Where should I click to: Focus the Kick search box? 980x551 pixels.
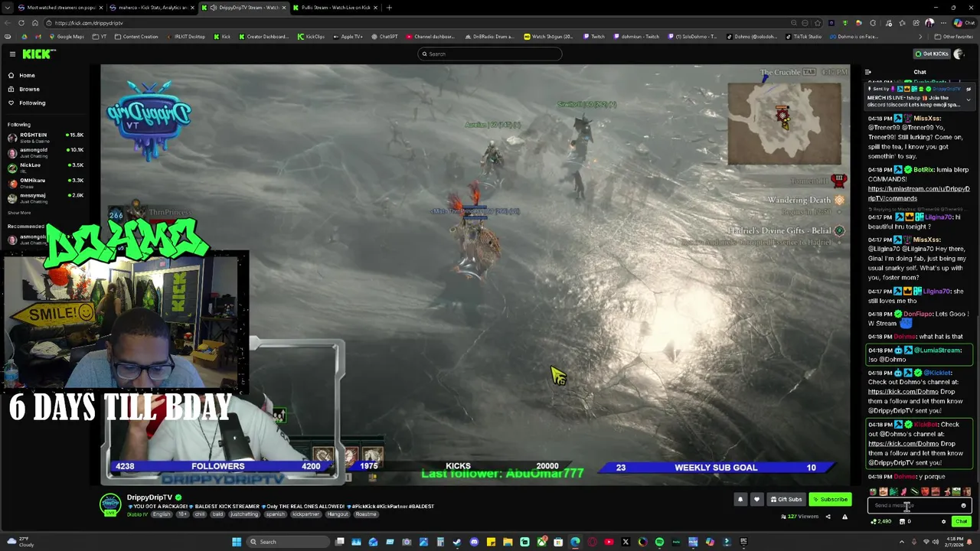click(490, 54)
